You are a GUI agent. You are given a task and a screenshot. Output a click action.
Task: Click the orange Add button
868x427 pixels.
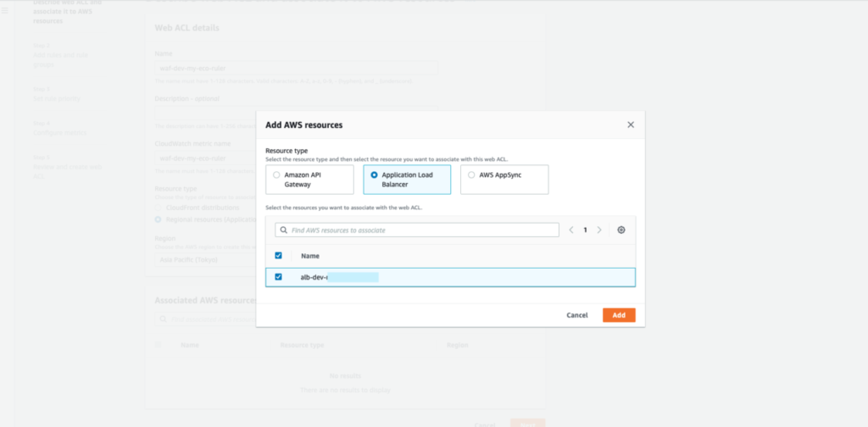point(619,315)
